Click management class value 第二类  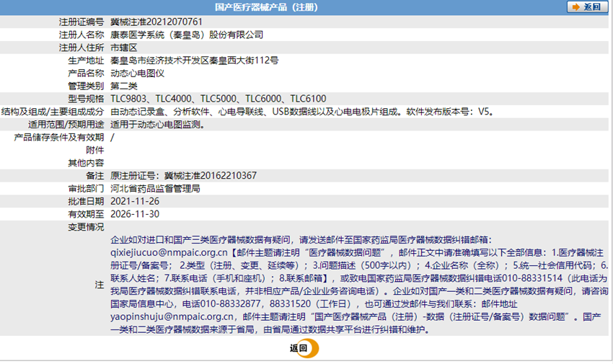pos(123,86)
